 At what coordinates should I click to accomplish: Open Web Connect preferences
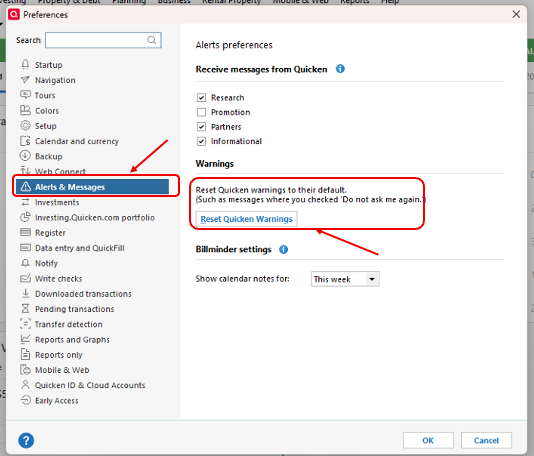coord(60,172)
